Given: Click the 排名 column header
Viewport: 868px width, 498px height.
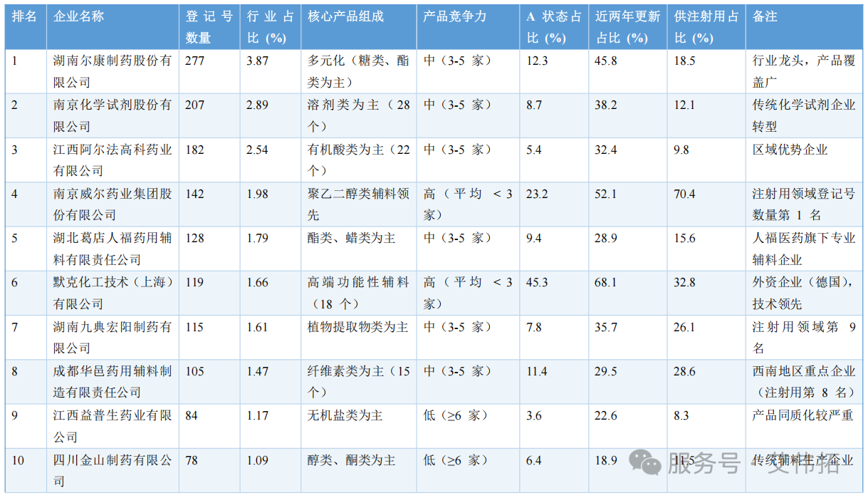Looking at the screenshot, I should (25, 16).
